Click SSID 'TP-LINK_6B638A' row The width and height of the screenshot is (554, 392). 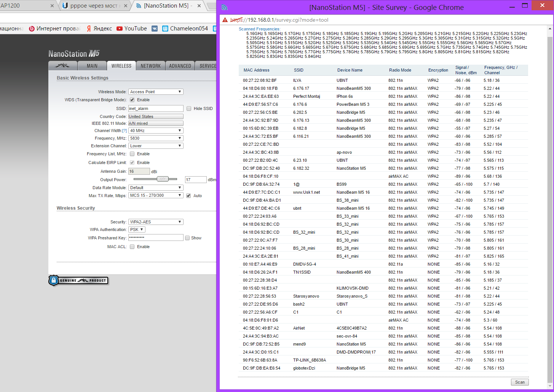310,360
